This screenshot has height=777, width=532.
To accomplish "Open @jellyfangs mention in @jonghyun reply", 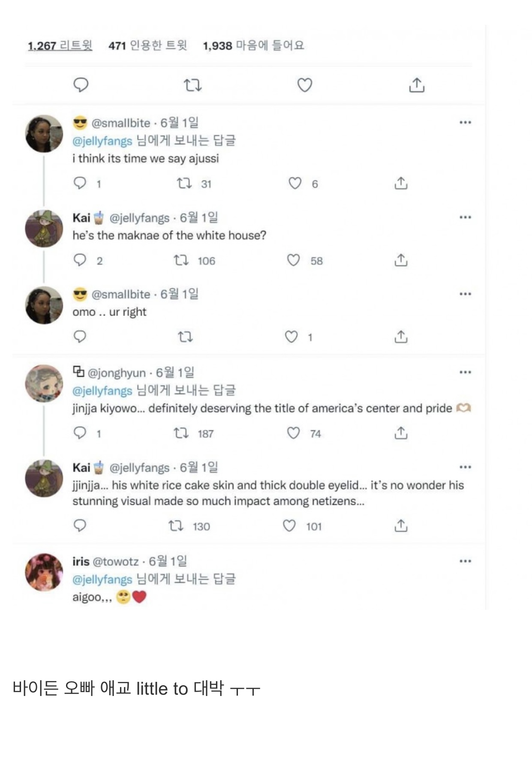I will (102, 391).
